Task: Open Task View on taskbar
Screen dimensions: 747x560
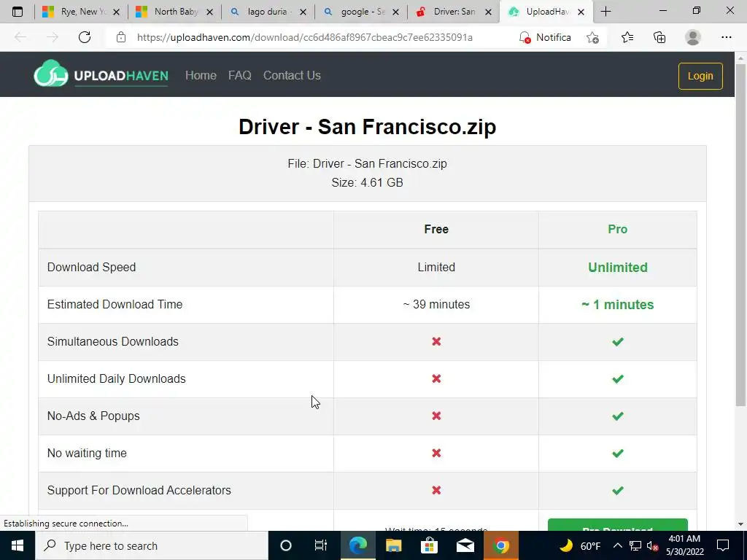Action: tap(321, 545)
